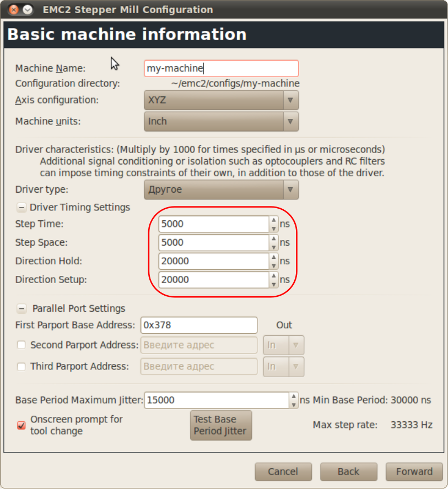This screenshot has height=489, width=448.
Task: Click the Out label for first parport
Action: pos(284,325)
